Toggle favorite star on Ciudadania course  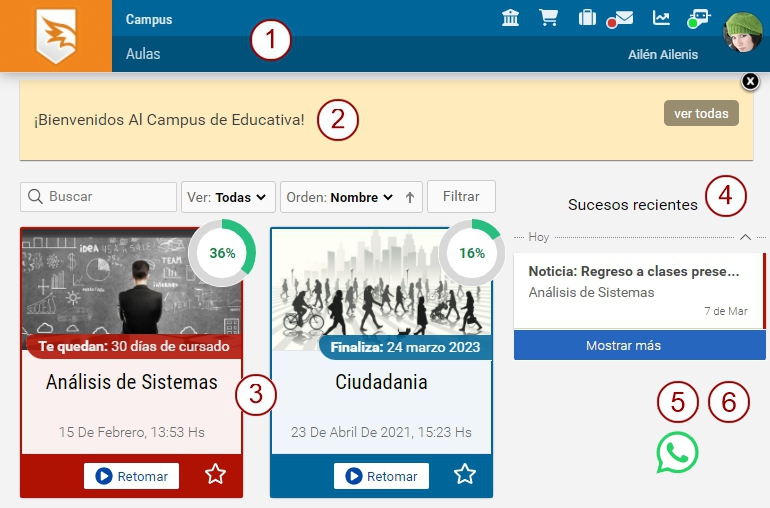click(x=464, y=474)
